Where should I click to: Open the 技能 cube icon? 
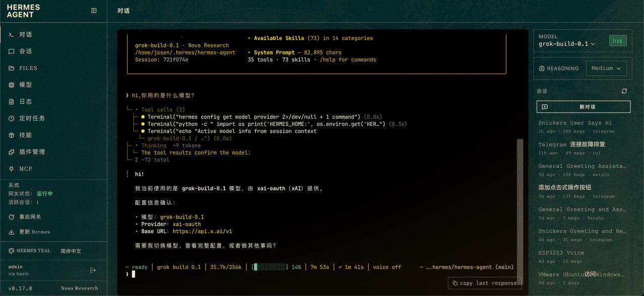point(11,135)
